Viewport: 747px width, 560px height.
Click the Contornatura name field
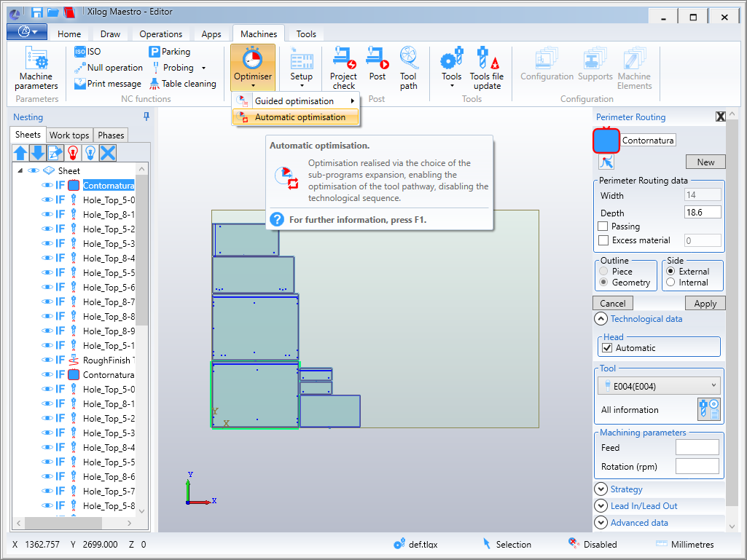pos(648,141)
